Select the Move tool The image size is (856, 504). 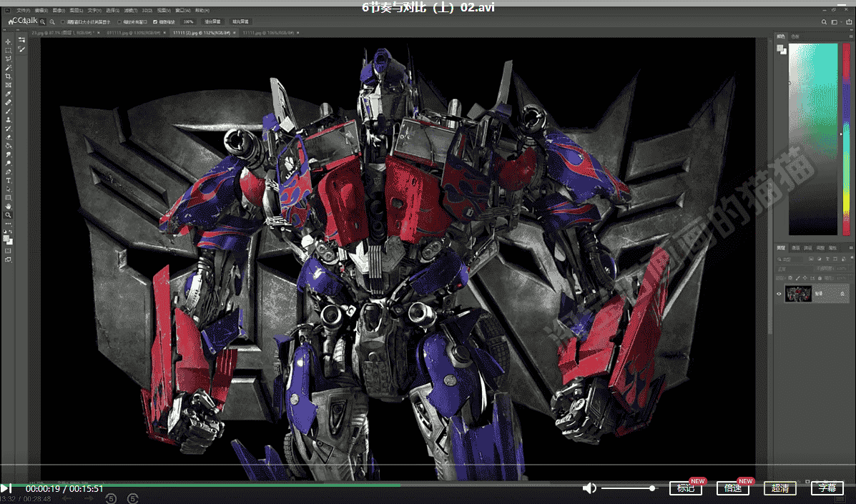point(8,42)
